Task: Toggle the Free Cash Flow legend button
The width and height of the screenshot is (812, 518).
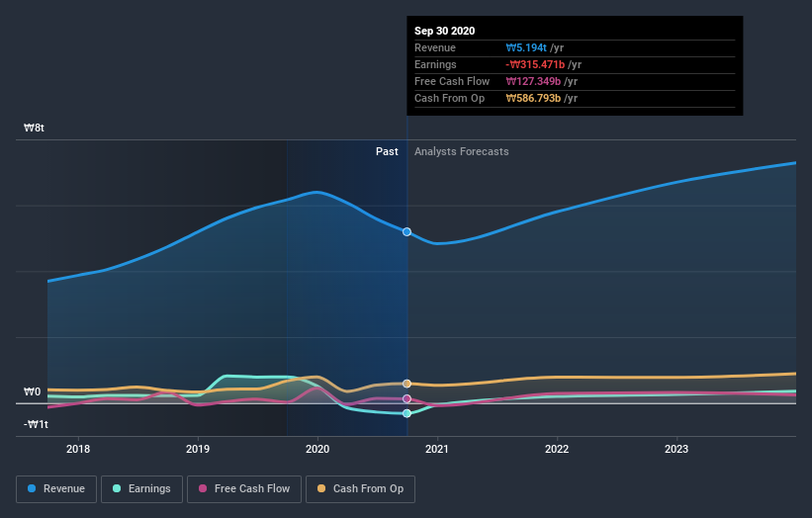Action: [x=244, y=489]
